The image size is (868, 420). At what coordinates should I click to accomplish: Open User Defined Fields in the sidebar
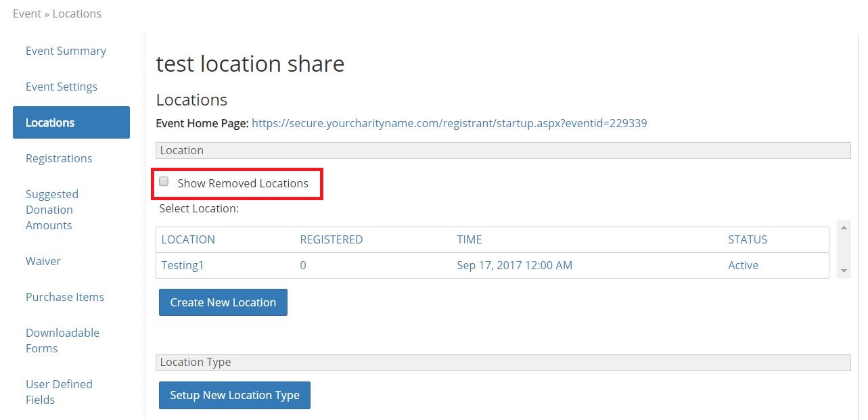click(x=59, y=392)
